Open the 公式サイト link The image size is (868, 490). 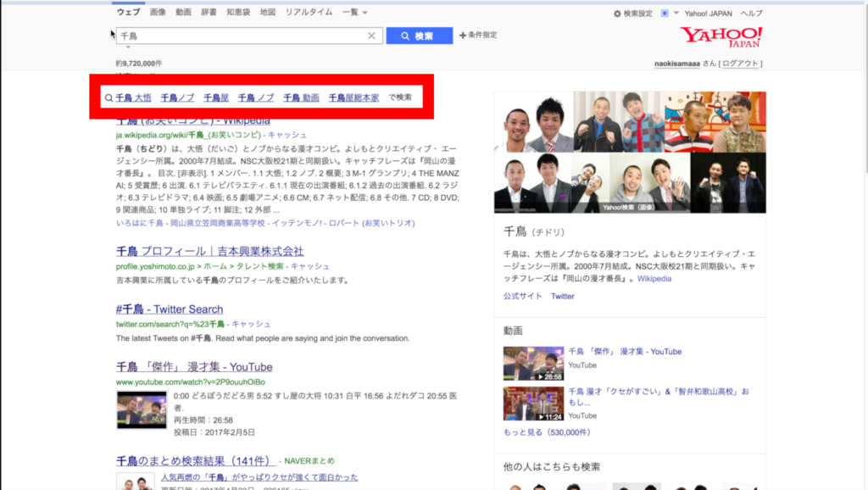[x=522, y=296]
